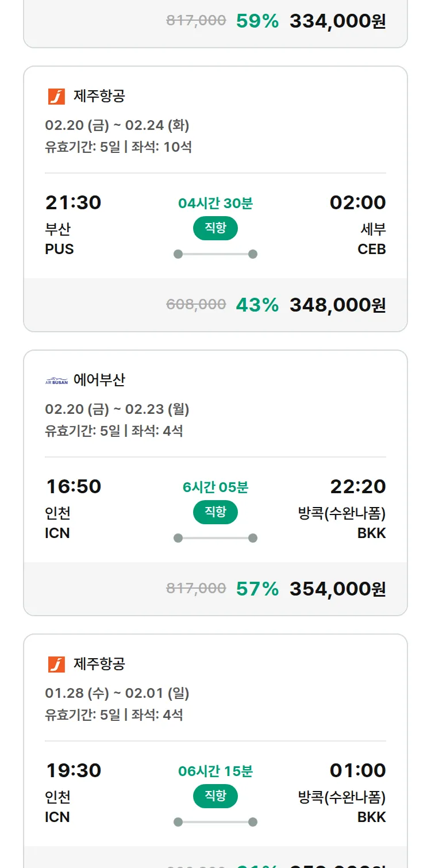Click the route line under the 04시간 30분 duration
This screenshot has width=431, height=868.
pyautogui.click(x=215, y=254)
